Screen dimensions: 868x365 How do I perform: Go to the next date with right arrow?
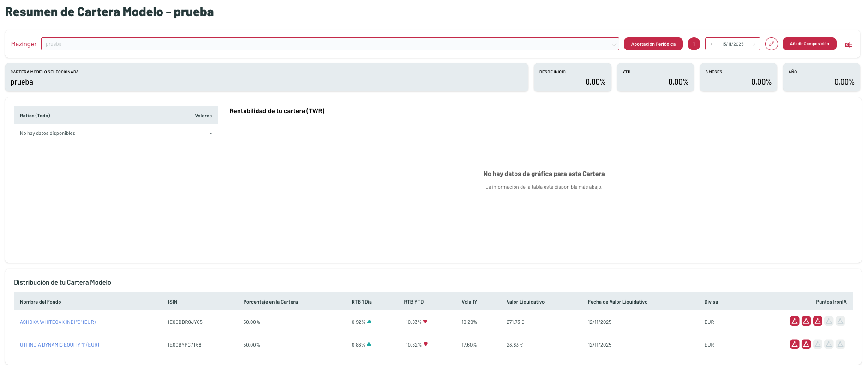754,44
